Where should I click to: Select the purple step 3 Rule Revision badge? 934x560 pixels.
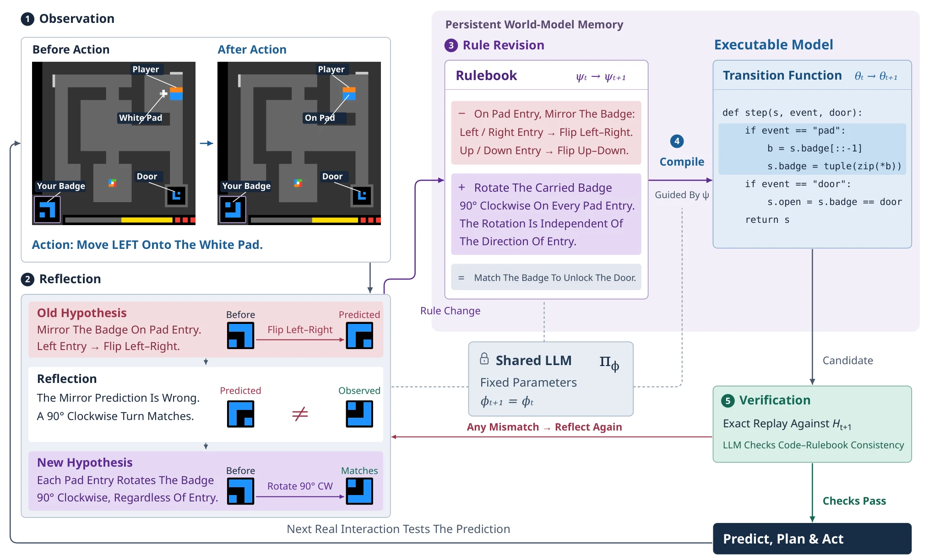click(x=451, y=45)
